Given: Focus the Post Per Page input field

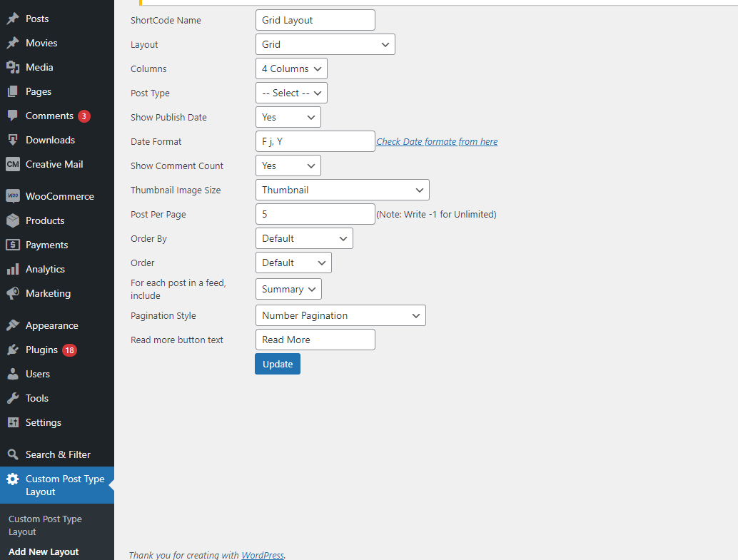Looking at the screenshot, I should click(315, 214).
